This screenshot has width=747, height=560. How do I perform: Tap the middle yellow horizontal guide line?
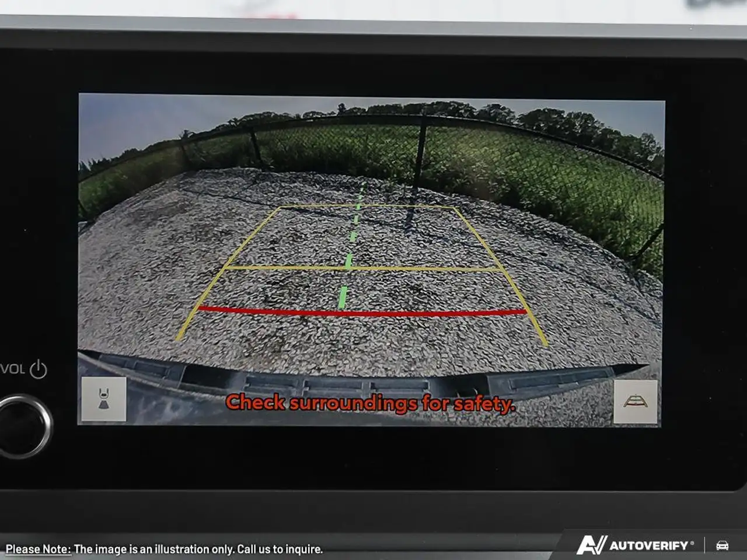point(362,268)
